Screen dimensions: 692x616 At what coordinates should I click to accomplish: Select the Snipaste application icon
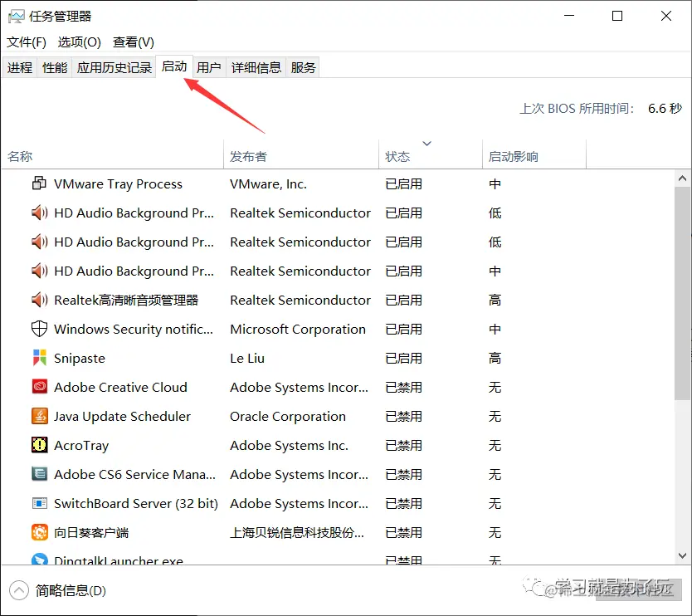39,358
